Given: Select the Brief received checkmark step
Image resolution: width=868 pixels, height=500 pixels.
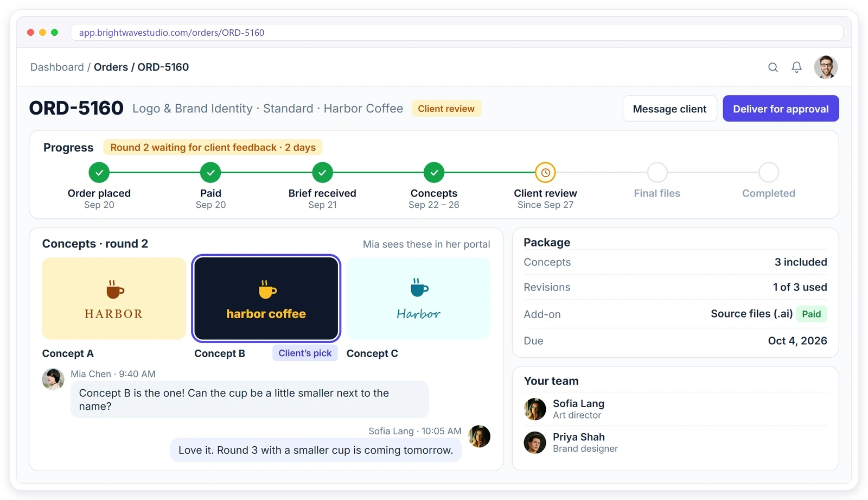Looking at the screenshot, I should point(322,173).
